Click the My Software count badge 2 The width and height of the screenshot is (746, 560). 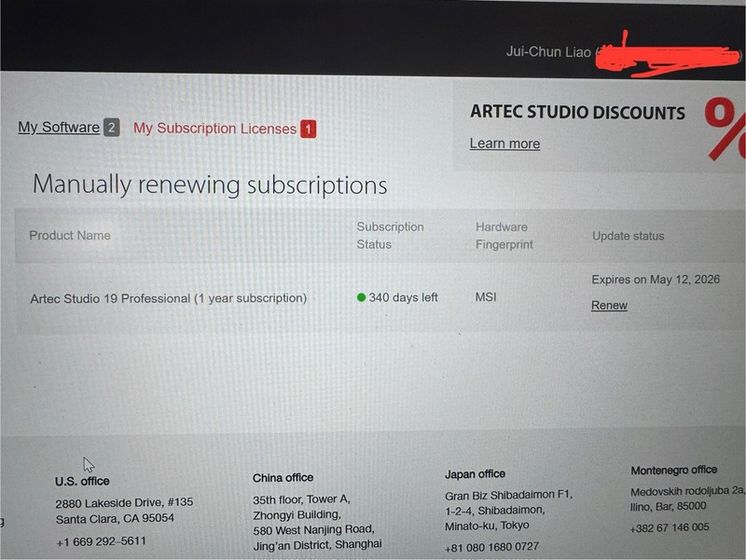pyautogui.click(x=111, y=128)
